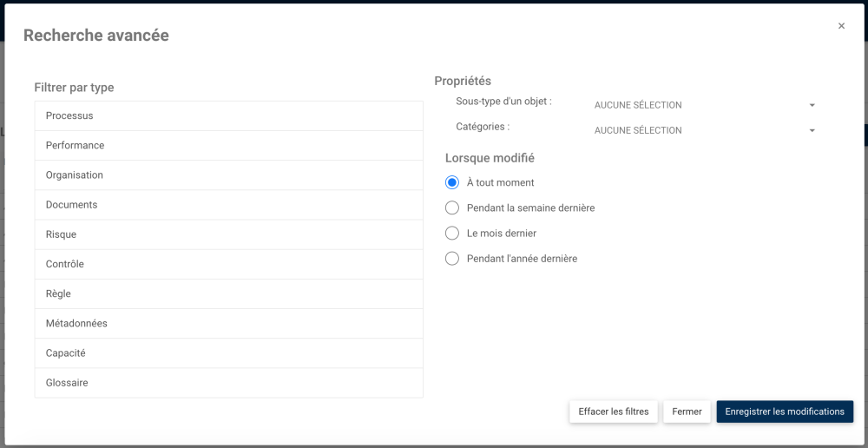Pick 'Pendant l'année dernière' radio option

pos(452,259)
